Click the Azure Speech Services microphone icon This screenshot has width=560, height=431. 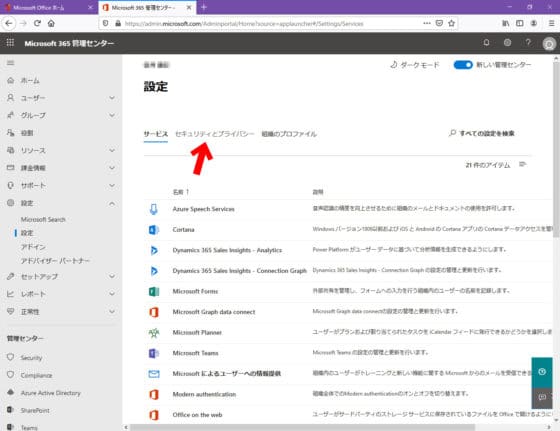click(154, 209)
